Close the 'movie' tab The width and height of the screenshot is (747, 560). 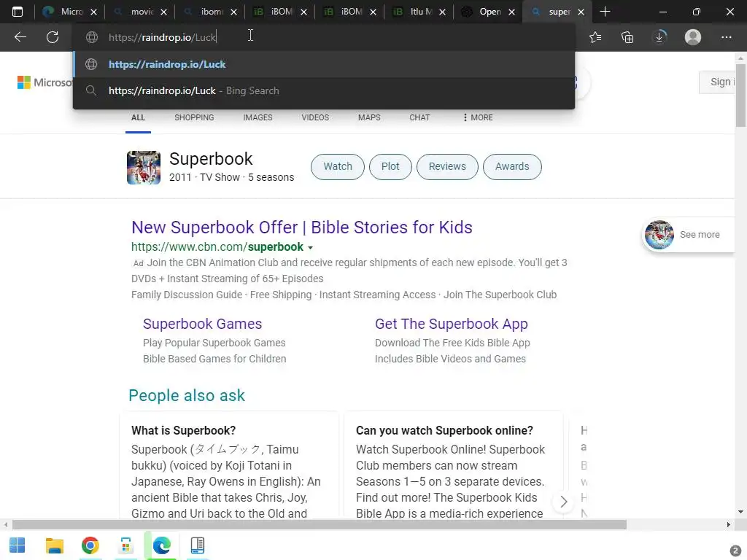(163, 12)
